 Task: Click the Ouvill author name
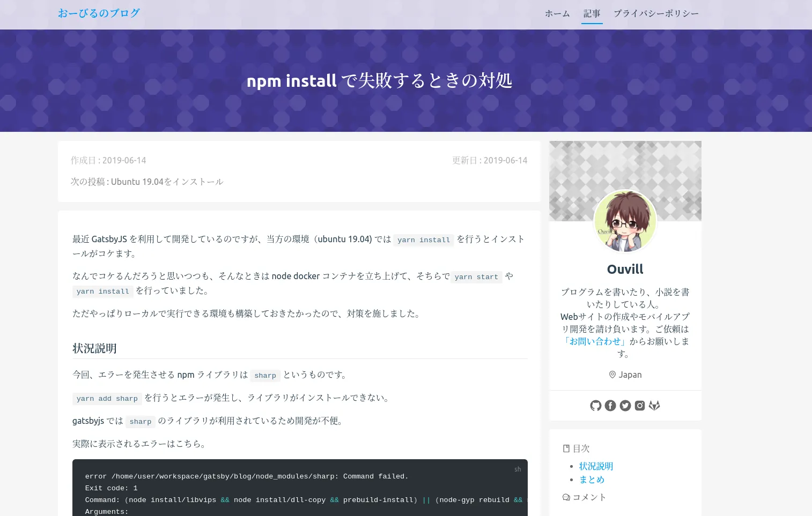coord(625,269)
